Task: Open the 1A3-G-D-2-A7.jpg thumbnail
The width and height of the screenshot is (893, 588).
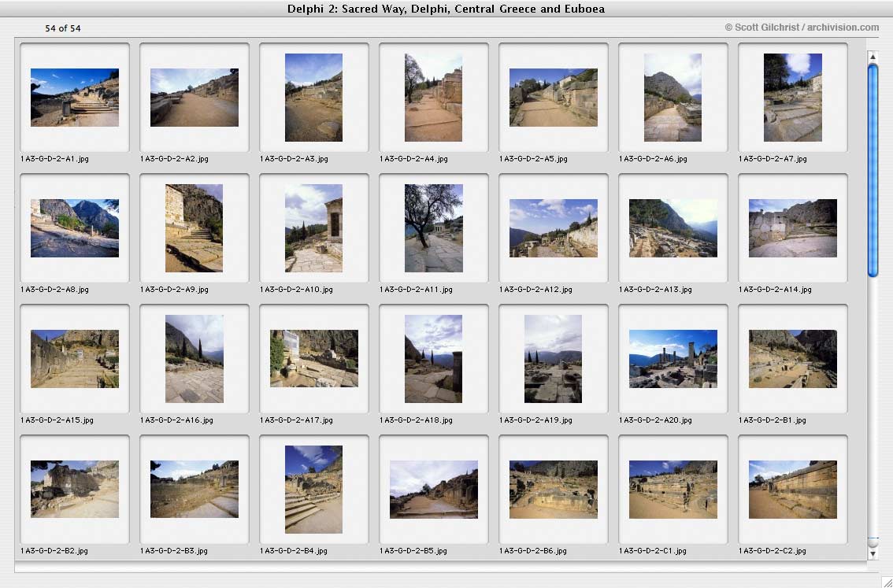Action: pyautogui.click(x=793, y=98)
